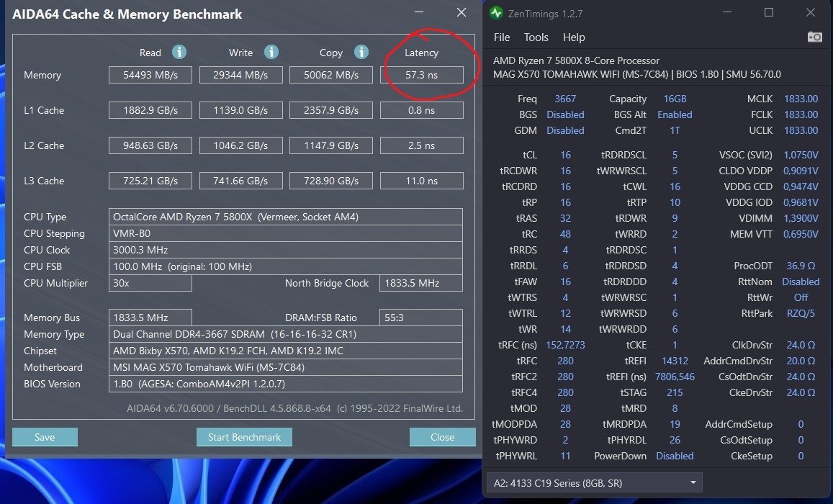The image size is (833, 504).
Task: Open the Write info icon in AIDA64
Action: [271, 52]
